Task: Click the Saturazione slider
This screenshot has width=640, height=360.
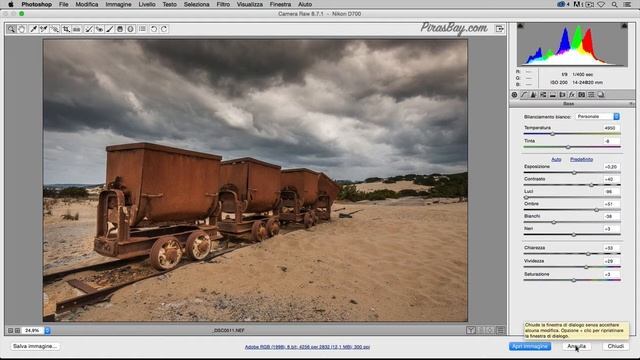Action: (572, 280)
